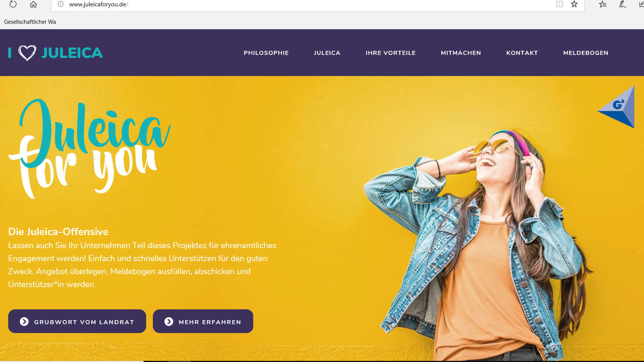Switch to the Gesellschaftlicher Wa tab
644x362 pixels.
pos(30,22)
